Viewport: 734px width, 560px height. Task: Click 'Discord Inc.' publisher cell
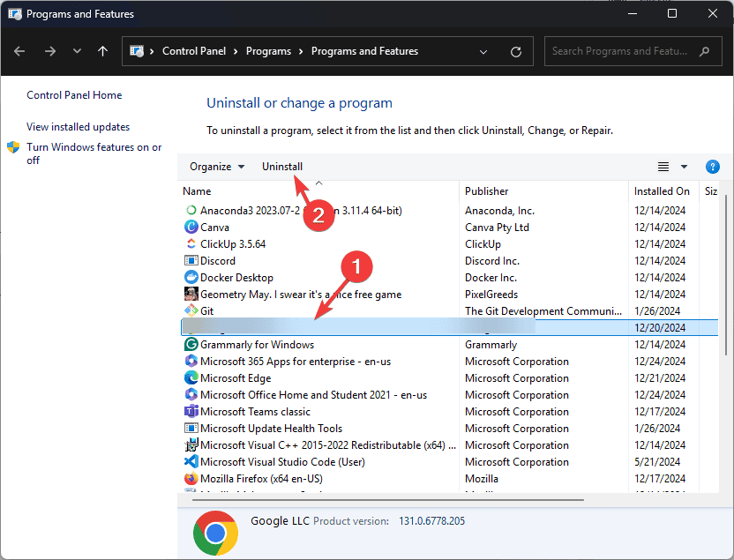coord(492,260)
